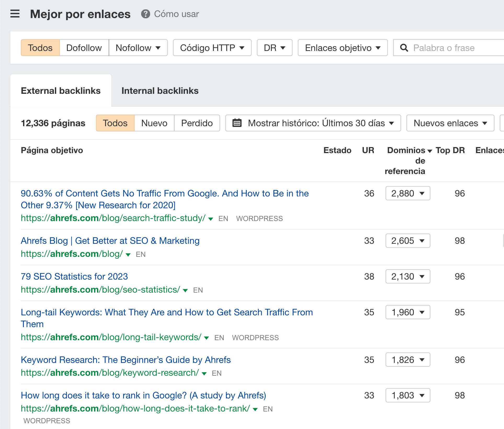Viewport: 504px width, 429px height.
Task: Open the Código HTTP dropdown
Action: click(x=212, y=48)
